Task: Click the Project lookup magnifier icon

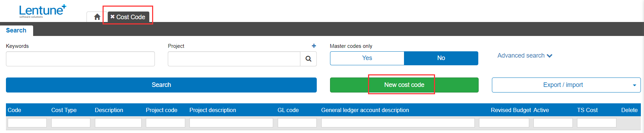Action: [x=308, y=59]
